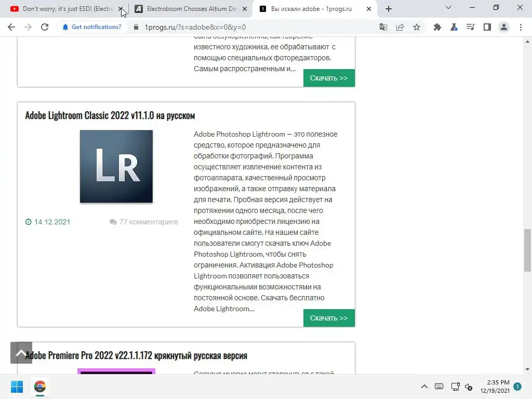Open the 77 комментариев link

[x=149, y=222]
